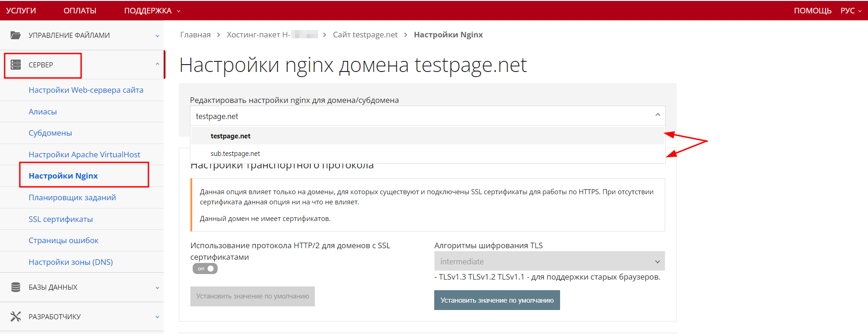The image size is (868, 334).
Task: Open the РУС language selector
Action: 851,11
